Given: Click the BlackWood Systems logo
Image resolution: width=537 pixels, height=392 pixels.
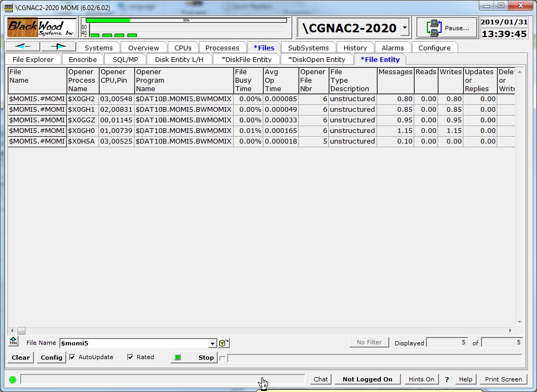Looking at the screenshot, I should pyautogui.click(x=42, y=27).
